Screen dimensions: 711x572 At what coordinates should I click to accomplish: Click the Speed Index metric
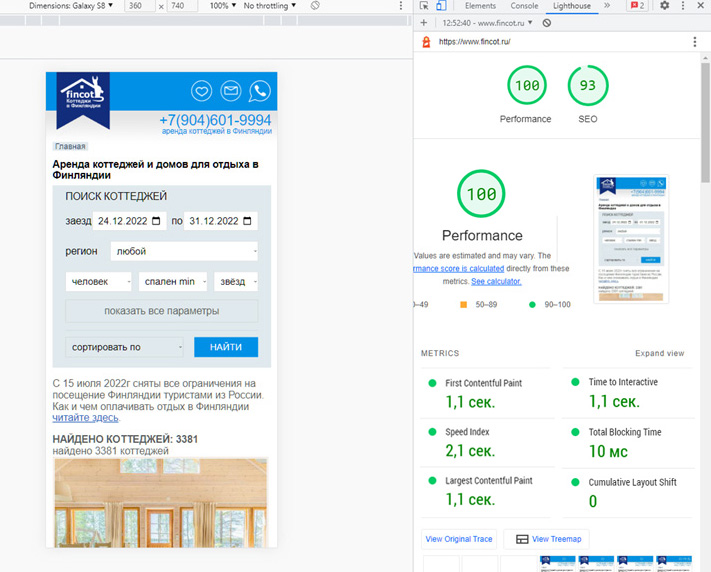coord(485,442)
